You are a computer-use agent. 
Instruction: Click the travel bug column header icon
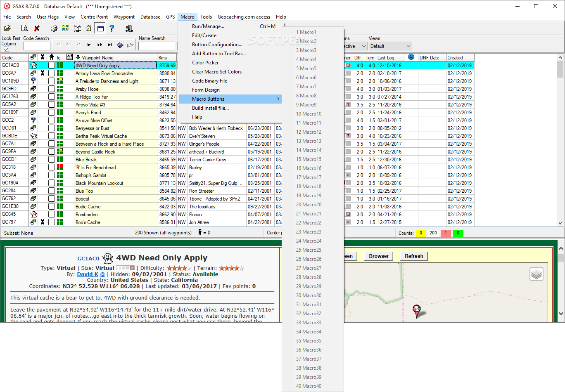click(42, 57)
